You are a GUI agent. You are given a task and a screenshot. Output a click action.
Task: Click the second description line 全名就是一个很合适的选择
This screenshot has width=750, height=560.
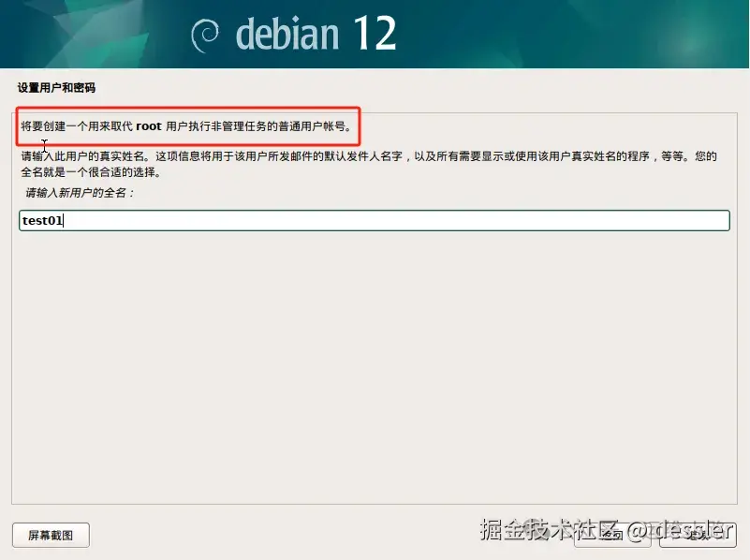pyautogui.click(x=91, y=172)
